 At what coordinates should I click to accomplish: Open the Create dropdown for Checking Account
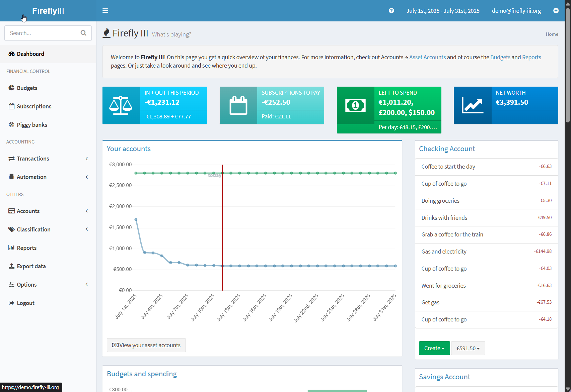(x=434, y=348)
